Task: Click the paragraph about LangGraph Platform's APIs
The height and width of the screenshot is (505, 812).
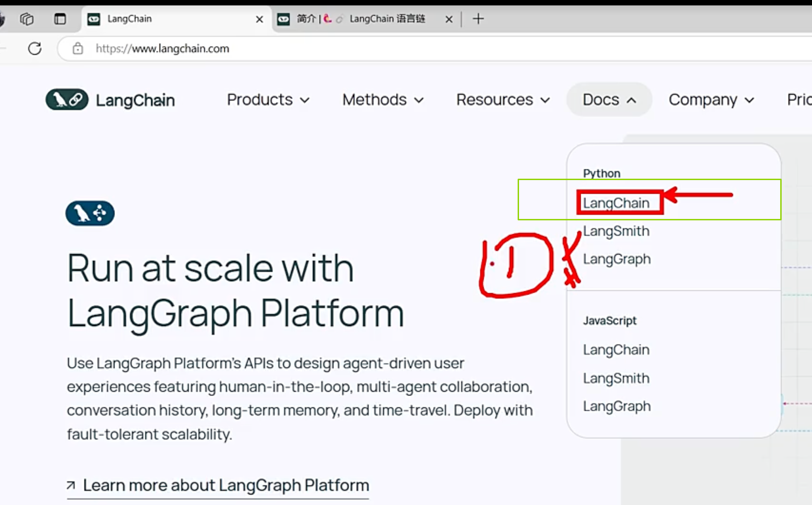Action: tap(300, 399)
